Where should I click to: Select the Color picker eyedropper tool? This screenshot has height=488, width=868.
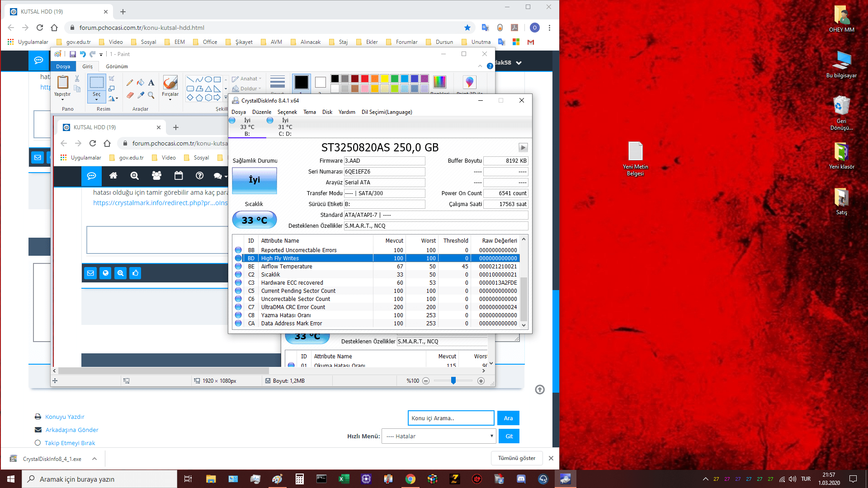[141, 95]
